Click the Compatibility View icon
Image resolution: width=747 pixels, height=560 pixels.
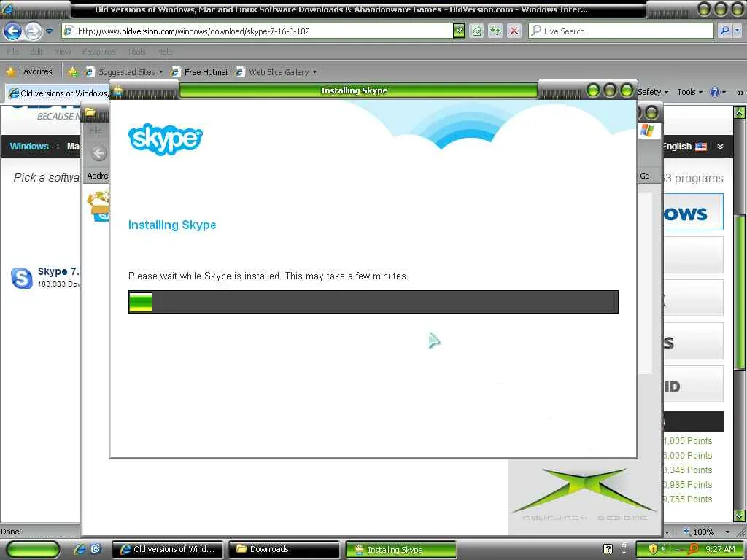point(476,31)
